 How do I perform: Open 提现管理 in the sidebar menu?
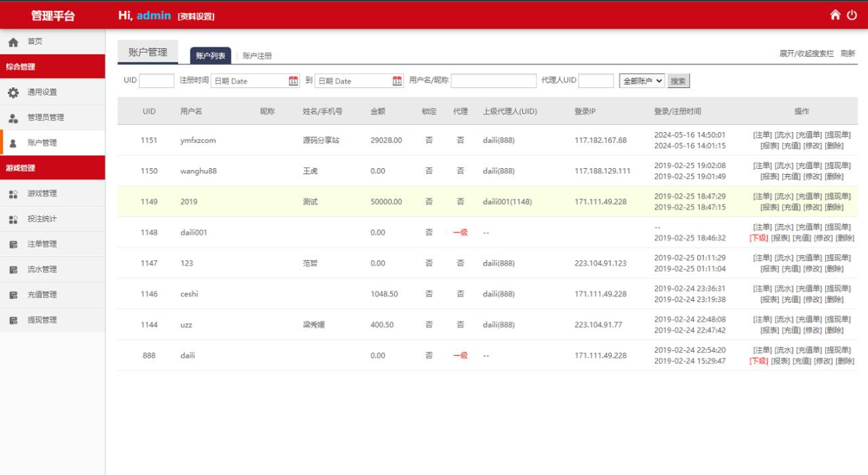[x=42, y=320]
